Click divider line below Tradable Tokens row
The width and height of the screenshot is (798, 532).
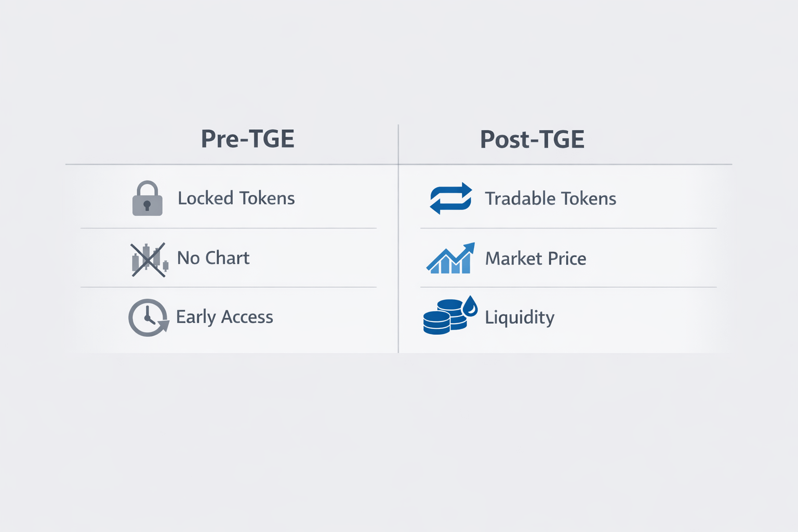point(568,228)
